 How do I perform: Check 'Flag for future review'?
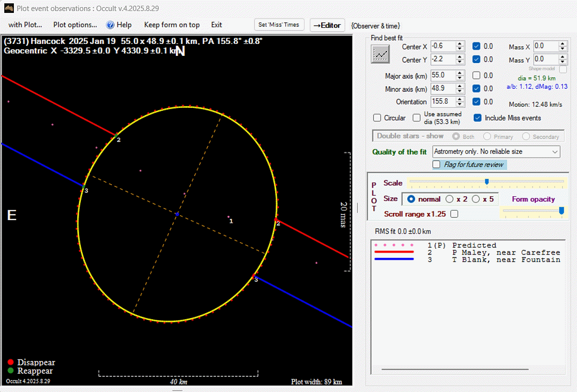436,164
